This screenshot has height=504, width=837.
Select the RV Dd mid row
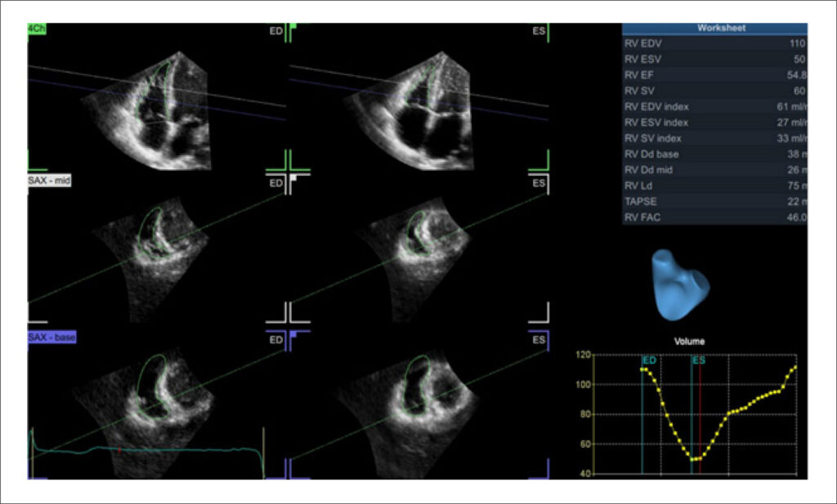click(714, 170)
